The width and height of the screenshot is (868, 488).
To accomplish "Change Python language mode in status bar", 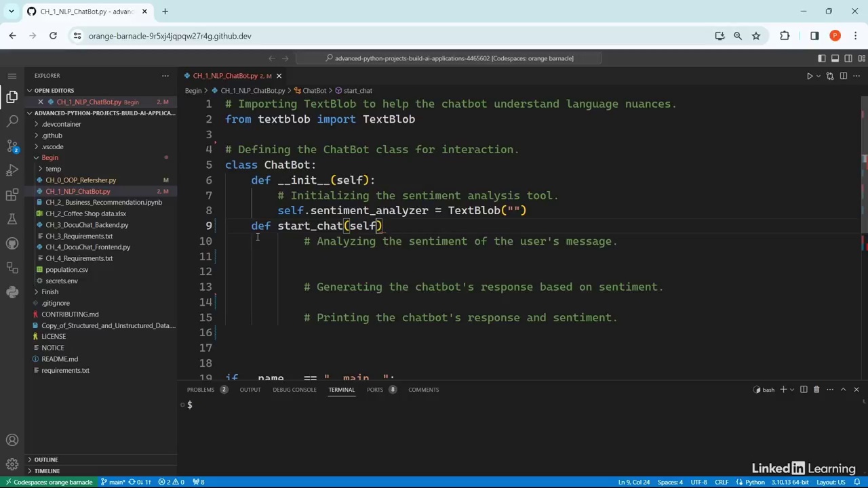I will tap(755, 482).
